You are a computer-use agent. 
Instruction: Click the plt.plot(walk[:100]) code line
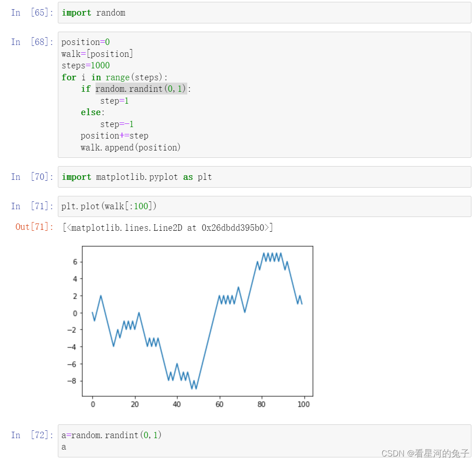tap(109, 206)
